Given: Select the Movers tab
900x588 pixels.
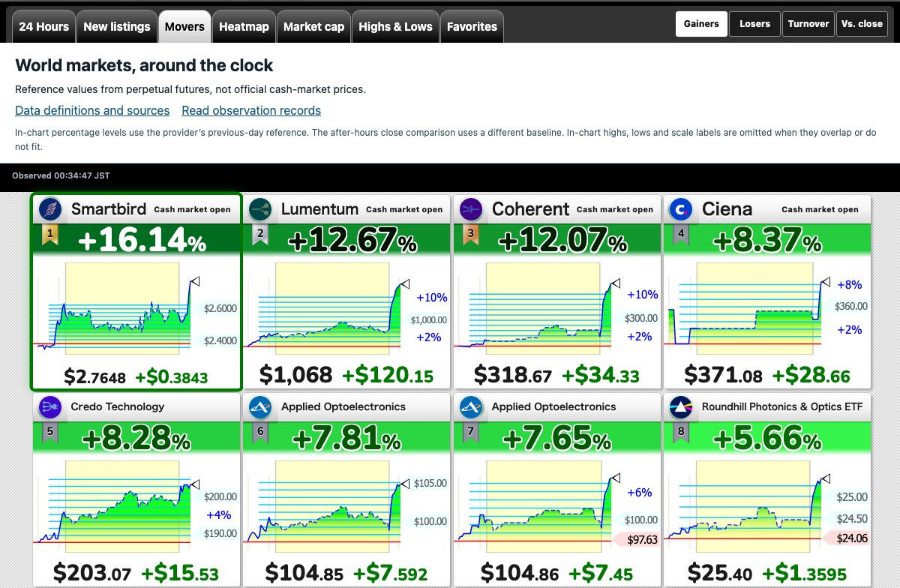Looking at the screenshot, I should [184, 27].
